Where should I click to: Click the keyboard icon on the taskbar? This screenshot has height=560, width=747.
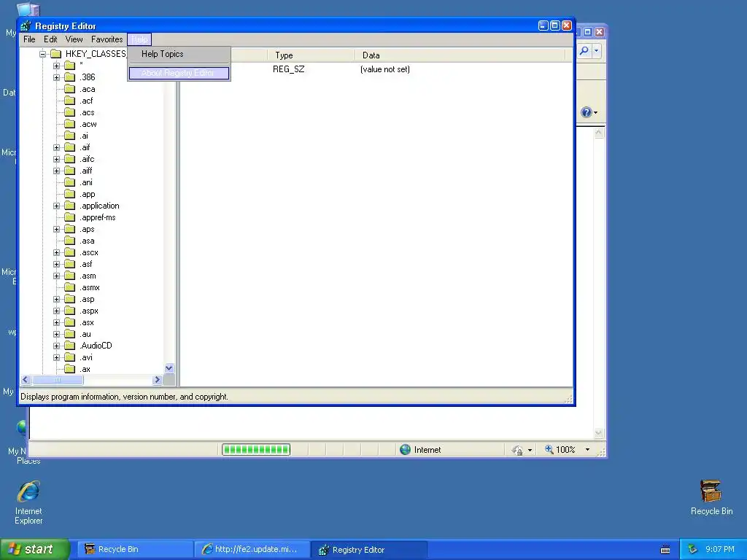665,550
